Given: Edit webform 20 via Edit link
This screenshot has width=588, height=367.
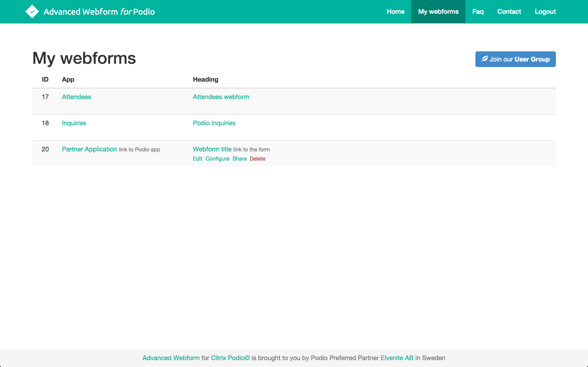Looking at the screenshot, I should click(197, 159).
